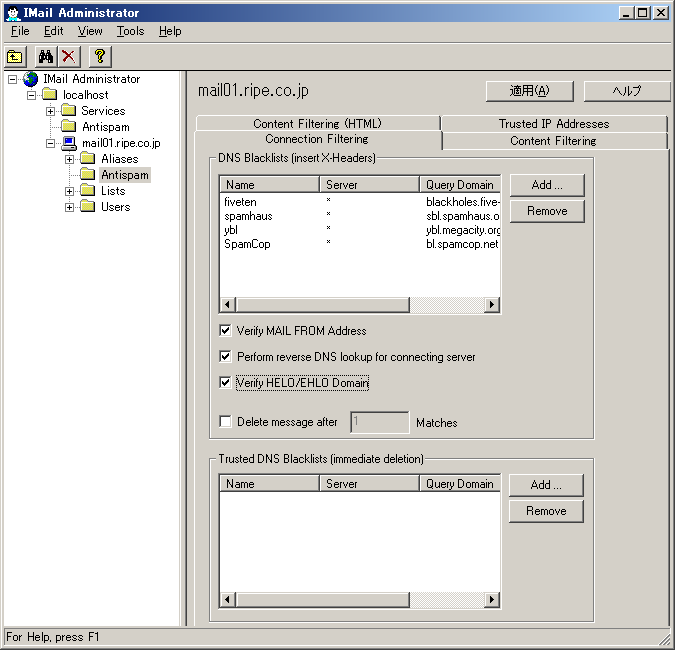Click Remove in DNS Blacklists section

[547, 211]
